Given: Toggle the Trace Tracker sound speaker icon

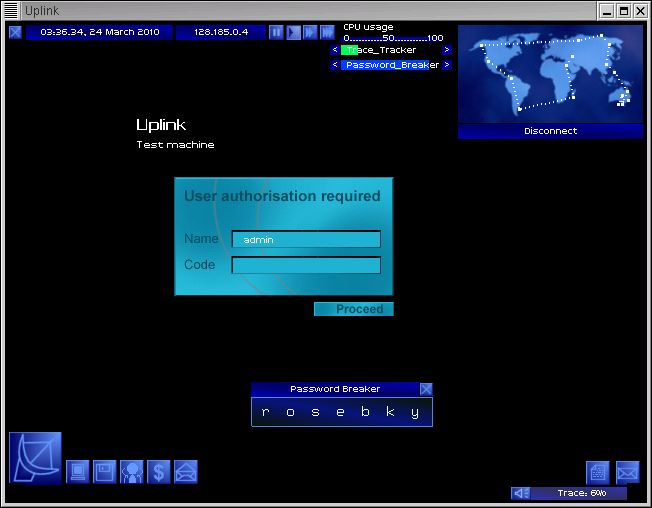Looking at the screenshot, I should pyautogui.click(x=521, y=493).
